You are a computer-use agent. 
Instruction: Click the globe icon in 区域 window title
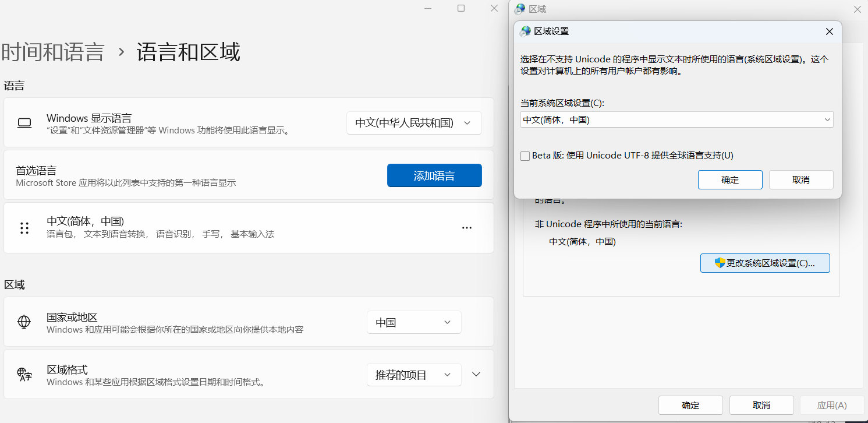520,9
